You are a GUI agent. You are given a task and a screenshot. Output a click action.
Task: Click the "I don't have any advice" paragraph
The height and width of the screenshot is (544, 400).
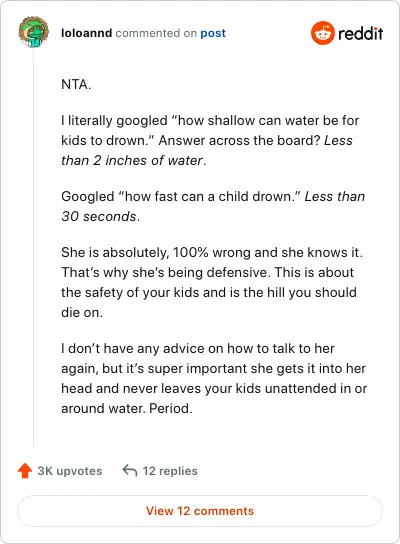point(214,379)
